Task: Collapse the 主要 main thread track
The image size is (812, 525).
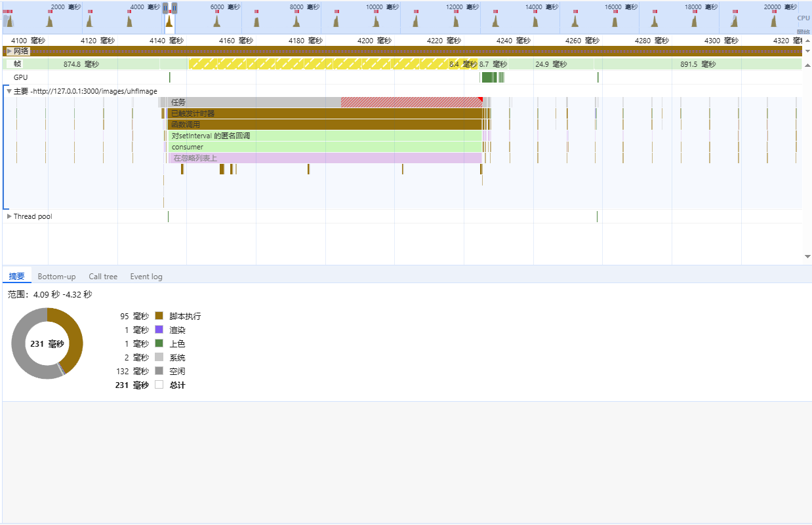Action: tap(9, 91)
